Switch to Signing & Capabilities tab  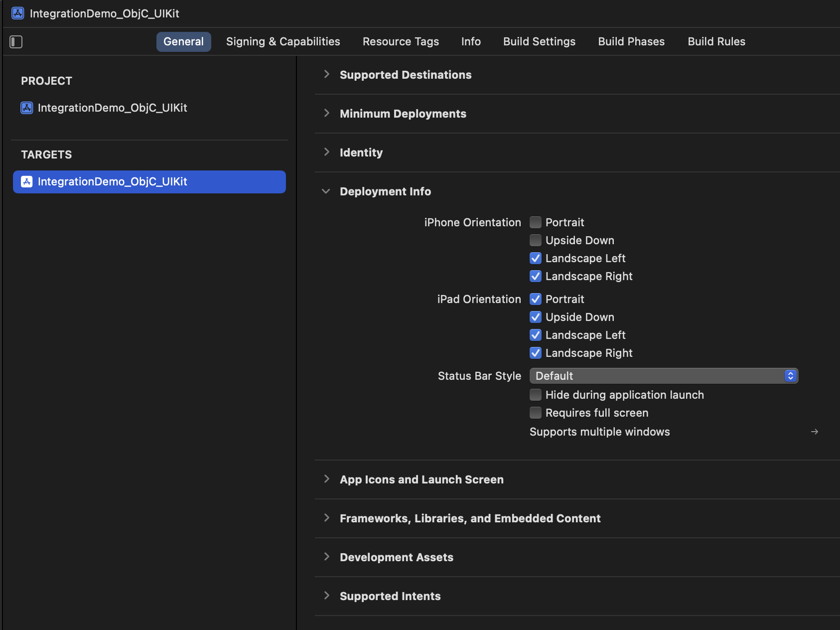pyautogui.click(x=283, y=42)
